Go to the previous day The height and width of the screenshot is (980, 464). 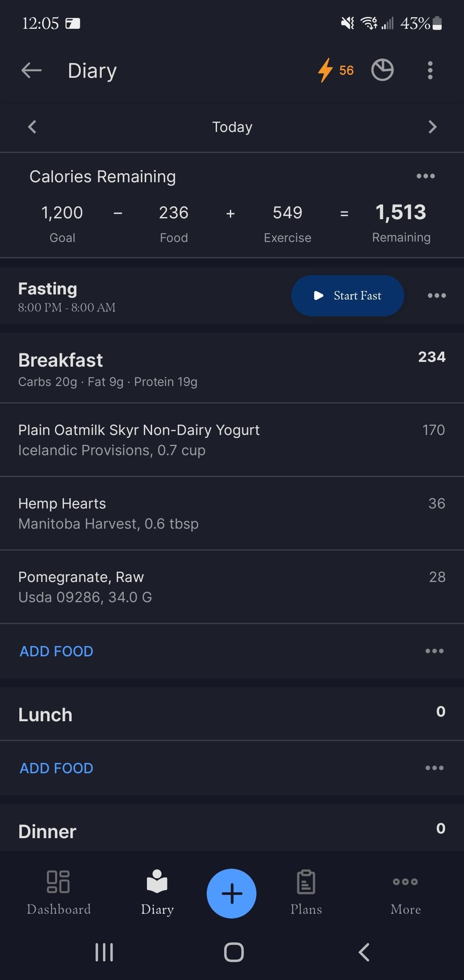[32, 127]
